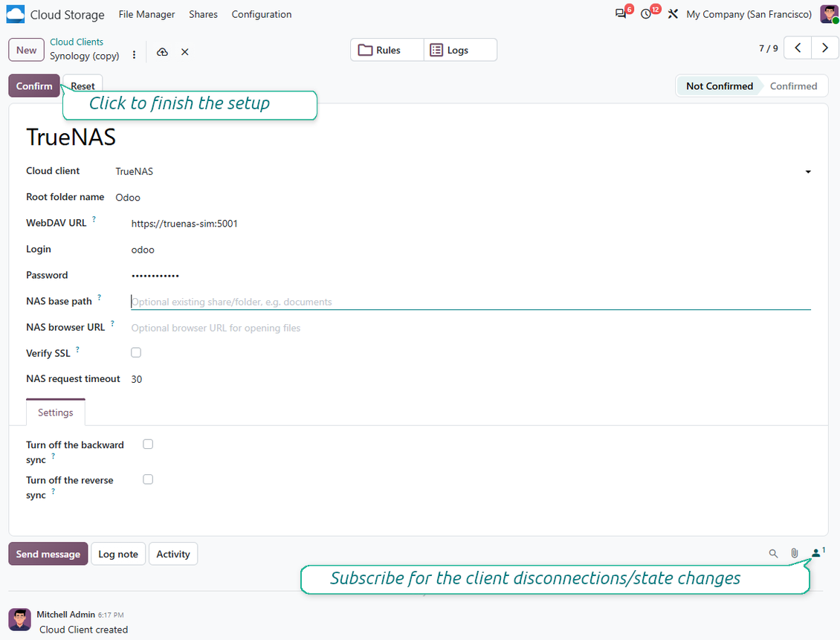Click the Cloud Storage app title
The height and width of the screenshot is (640, 840).
68,15
